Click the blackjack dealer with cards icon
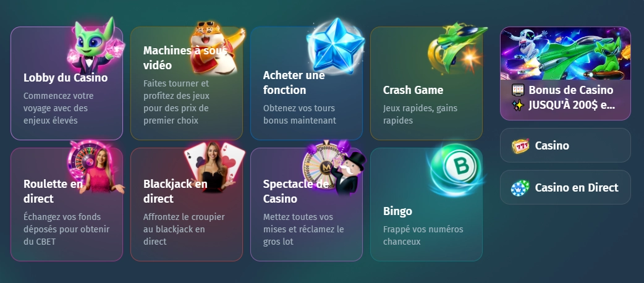644x283 pixels. click(x=216, y=167)
